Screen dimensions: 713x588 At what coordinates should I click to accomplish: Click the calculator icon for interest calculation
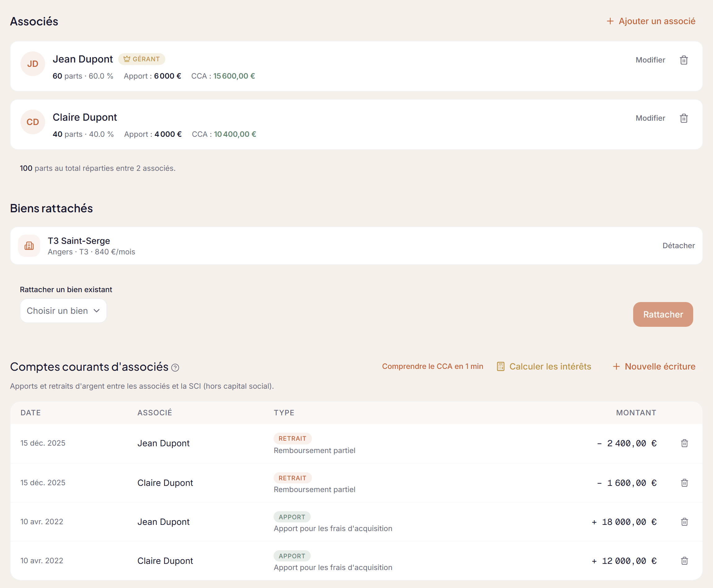click(x=500, y=366)
